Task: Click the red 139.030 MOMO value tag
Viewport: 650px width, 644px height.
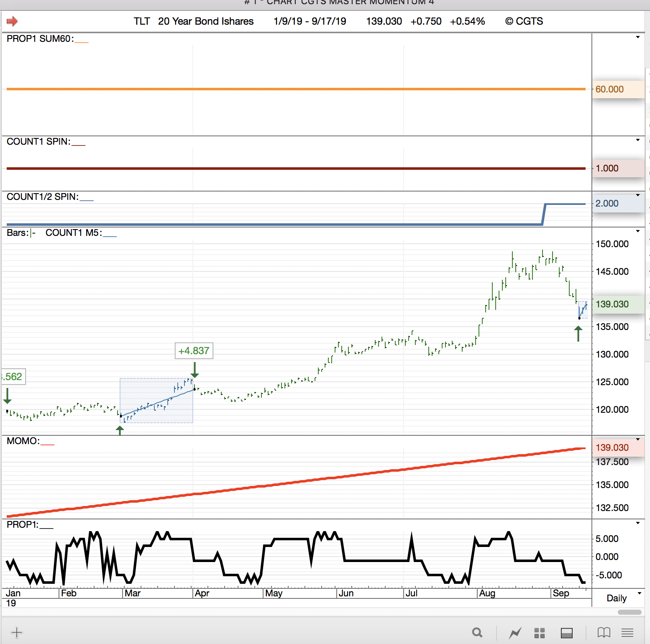Action: tap(618, 447)
